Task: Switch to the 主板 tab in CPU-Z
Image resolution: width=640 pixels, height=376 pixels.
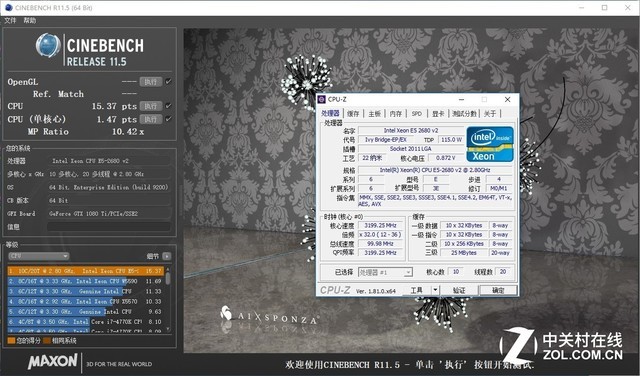Action: 374,113
